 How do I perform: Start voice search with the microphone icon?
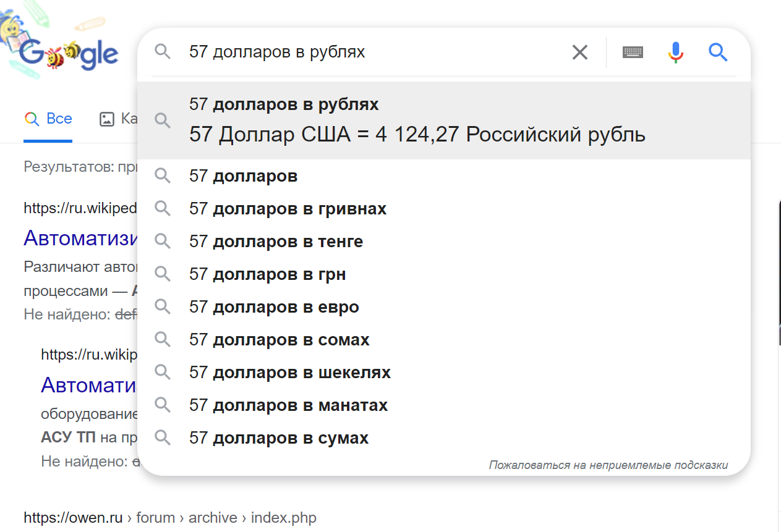point(676,53)
